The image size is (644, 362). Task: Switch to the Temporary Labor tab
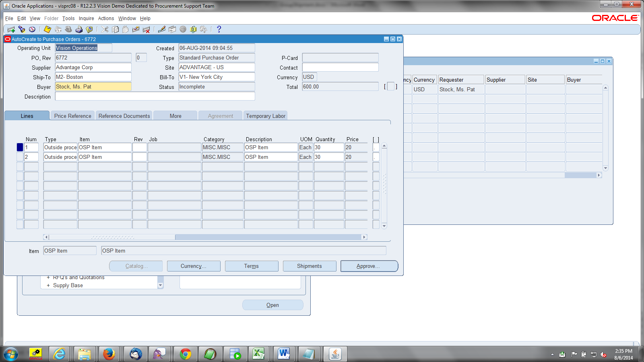[x=266, y=116]
